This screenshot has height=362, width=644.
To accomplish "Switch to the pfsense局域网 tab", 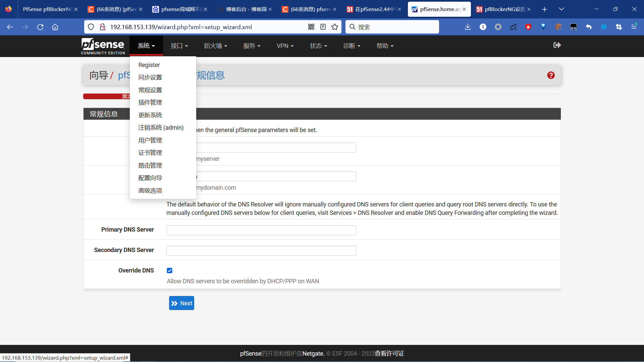I will point(179,9).
